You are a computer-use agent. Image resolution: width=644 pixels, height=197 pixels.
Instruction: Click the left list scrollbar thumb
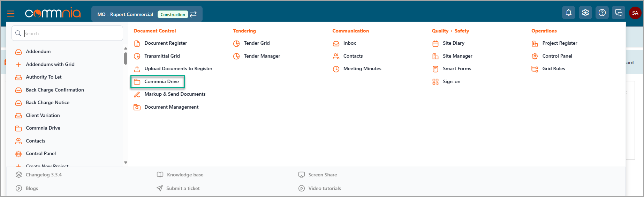126,58
